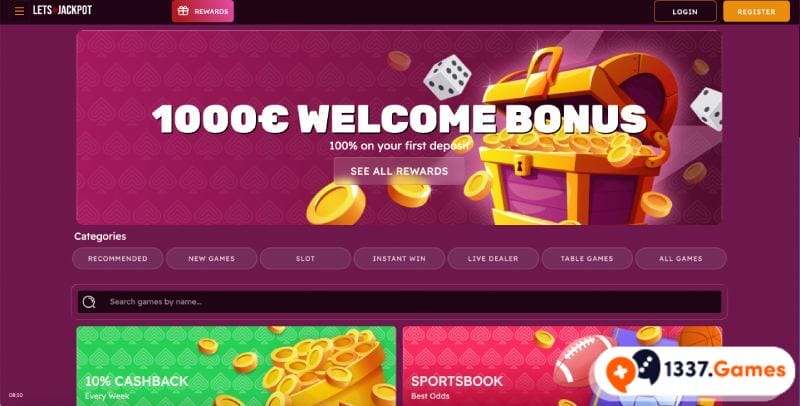Select the Slot category

306,259
